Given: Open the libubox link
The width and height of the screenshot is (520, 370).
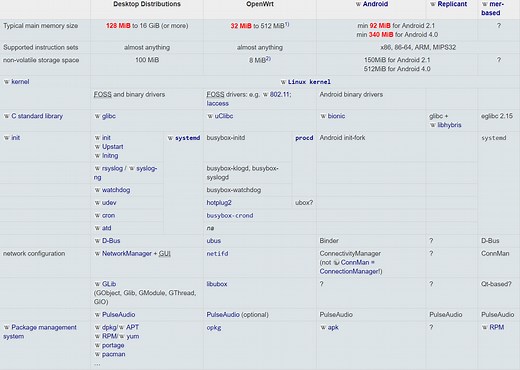Looking at the screenshot, I should point(217,284).
